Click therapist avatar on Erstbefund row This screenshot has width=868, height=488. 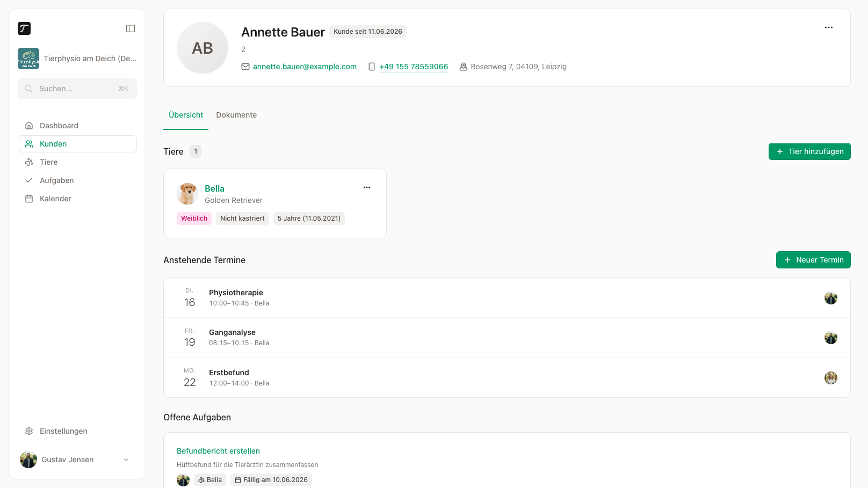tap(831, 378)
